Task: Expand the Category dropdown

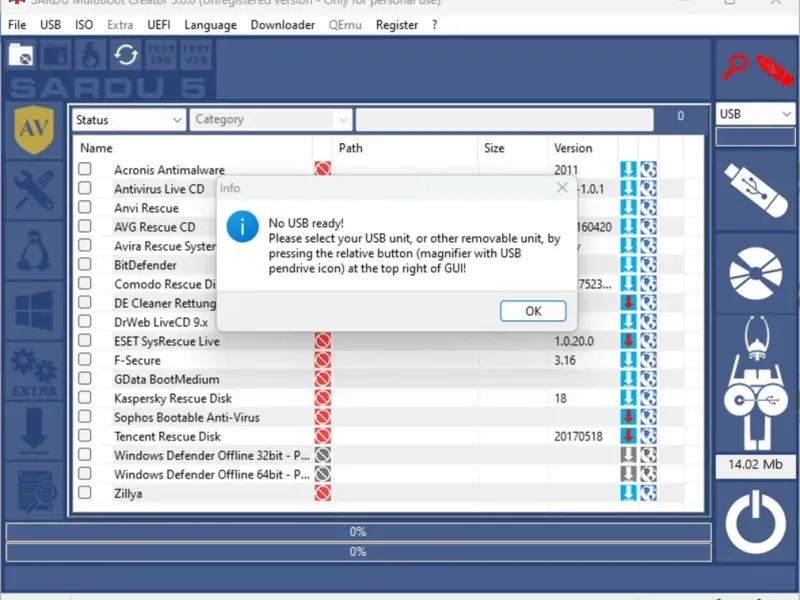Action: pyautogui.click(x=270, y=120)
